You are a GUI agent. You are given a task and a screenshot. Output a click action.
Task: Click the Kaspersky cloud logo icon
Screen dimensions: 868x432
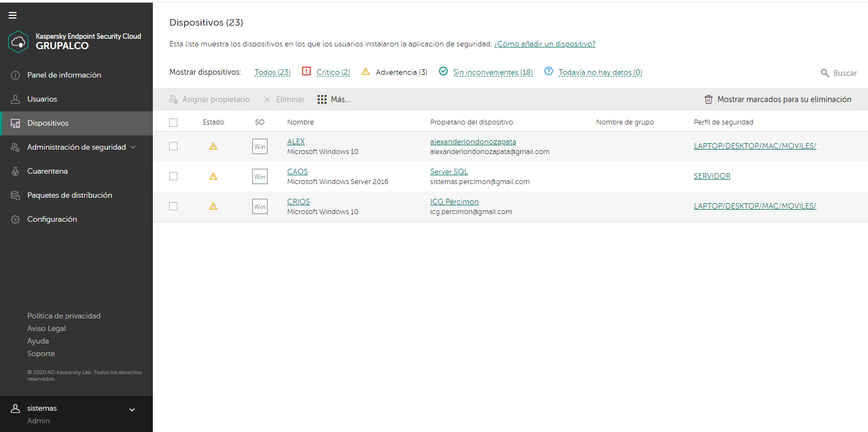19,42
